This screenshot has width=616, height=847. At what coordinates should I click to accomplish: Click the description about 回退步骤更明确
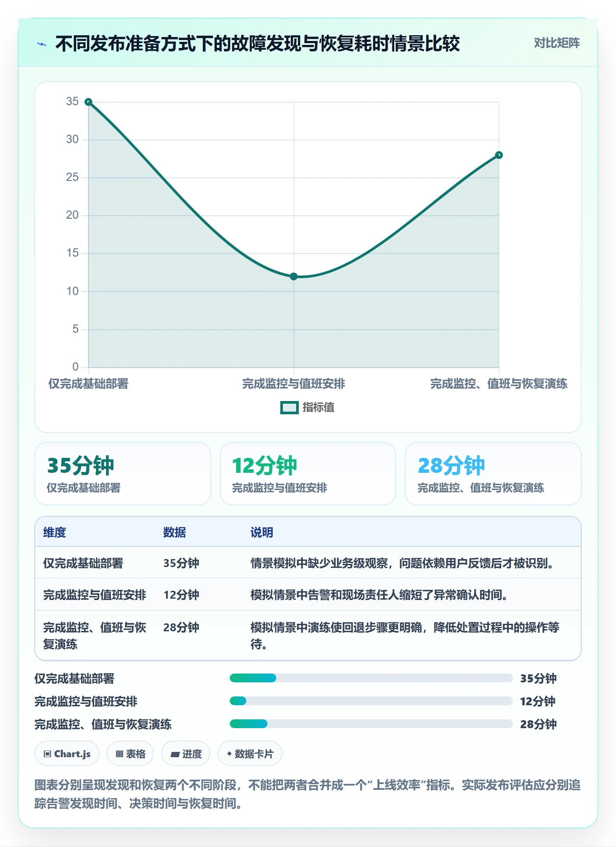[405, 636]
